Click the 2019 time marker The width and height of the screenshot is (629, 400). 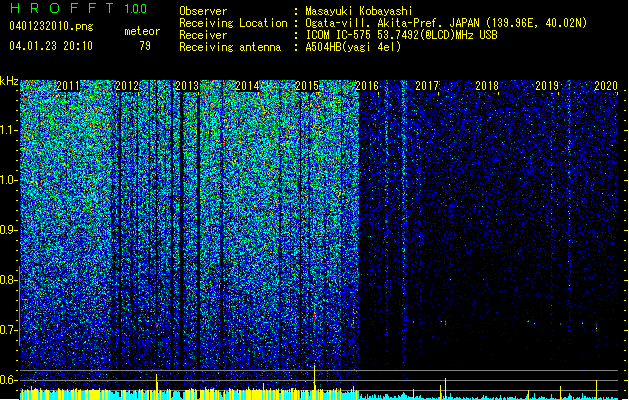pos(547,86)
